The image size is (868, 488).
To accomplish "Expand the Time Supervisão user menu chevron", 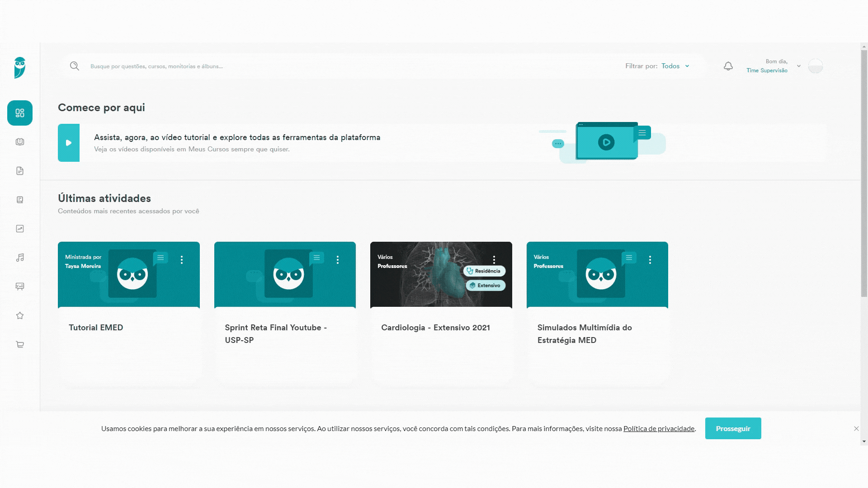I will (x=799, y=66).
